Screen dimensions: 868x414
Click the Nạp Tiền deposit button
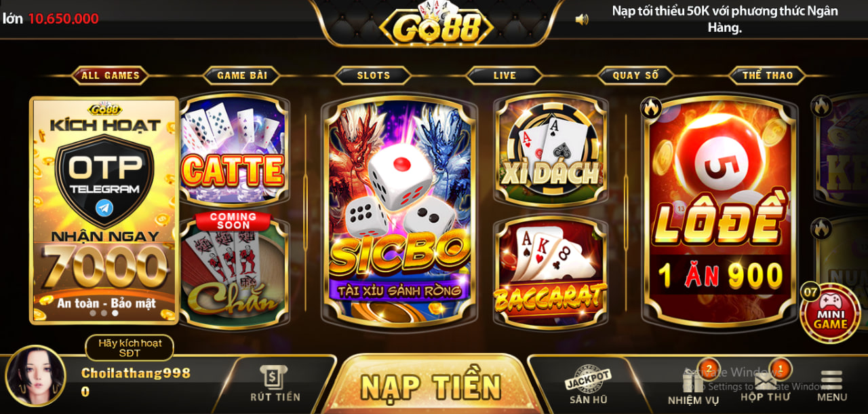431,385
